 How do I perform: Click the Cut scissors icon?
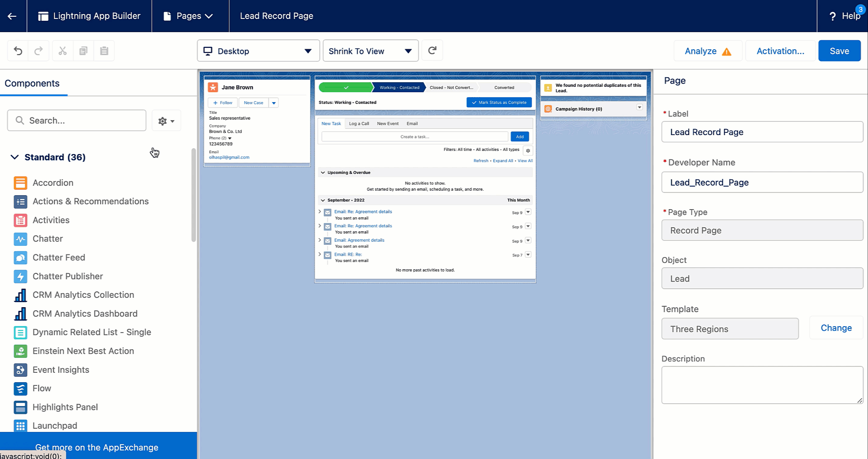pyautogui.click(x=63, y=51)
